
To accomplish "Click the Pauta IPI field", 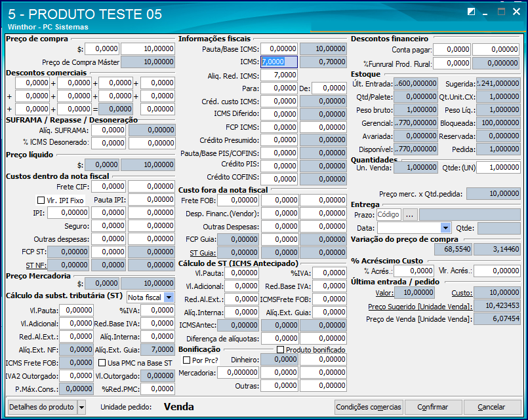I will pyautogui.click(x=152, y=200).
